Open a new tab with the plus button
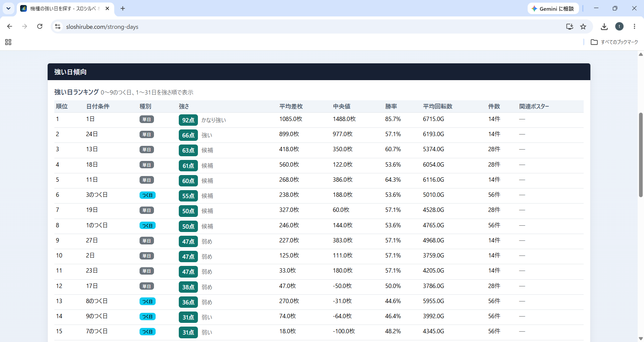This screenshot has width=644, height=342. 123,8
